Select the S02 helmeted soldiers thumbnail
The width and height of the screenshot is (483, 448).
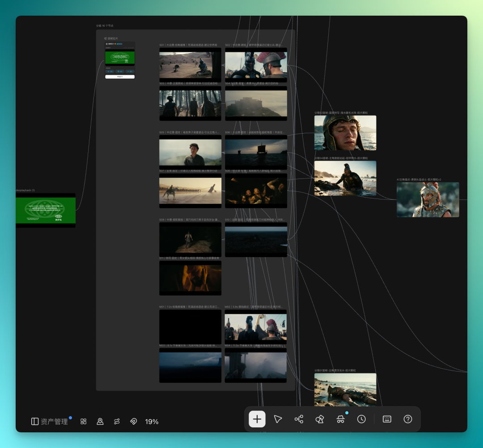[256, 65]
